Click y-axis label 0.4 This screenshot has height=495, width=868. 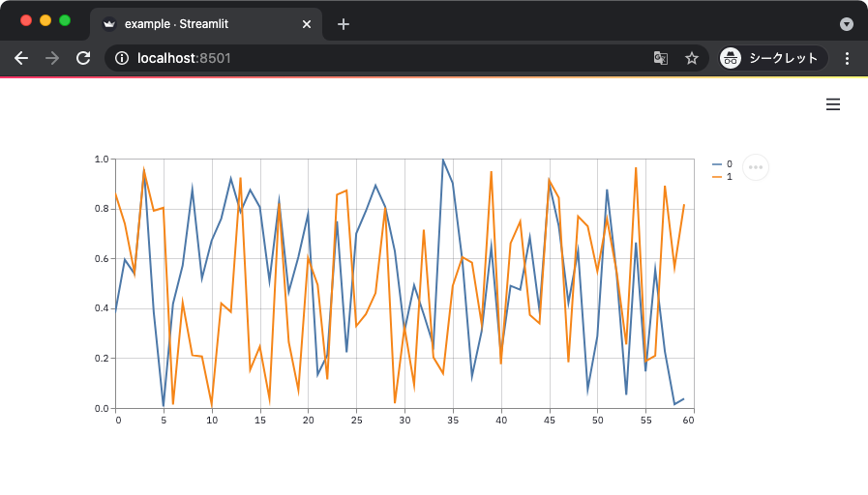click(x=102, y=308)
